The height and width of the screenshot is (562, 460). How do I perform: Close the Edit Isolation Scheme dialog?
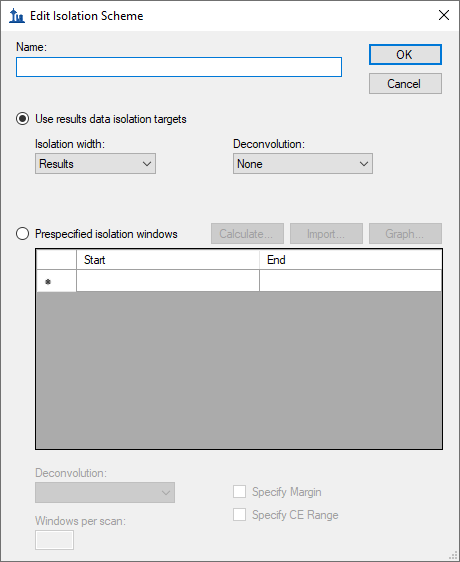tap(444, 15)
